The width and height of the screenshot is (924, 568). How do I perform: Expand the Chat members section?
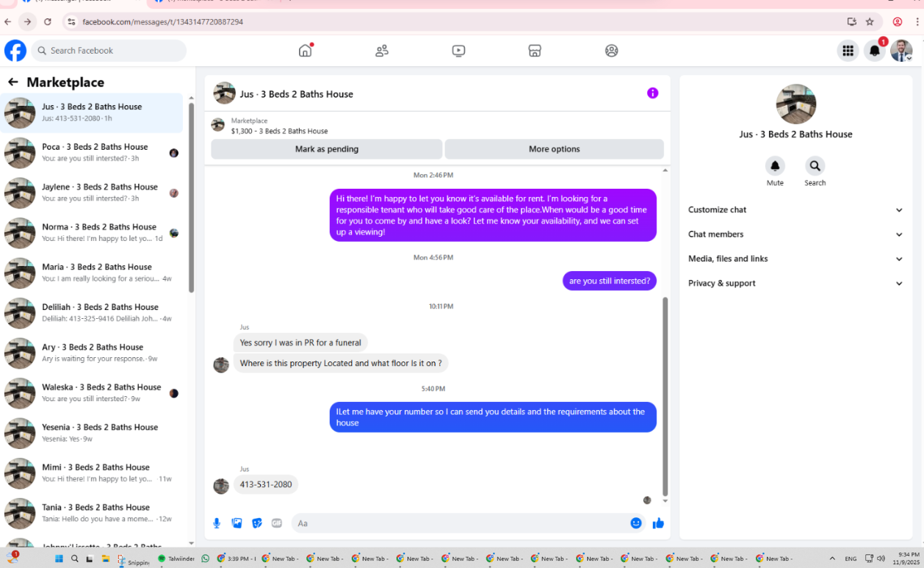[795, 234]
